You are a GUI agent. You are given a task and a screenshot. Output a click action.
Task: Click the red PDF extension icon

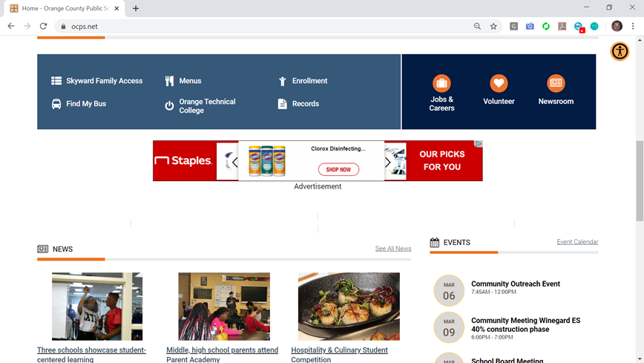click(x=562, y=26)
